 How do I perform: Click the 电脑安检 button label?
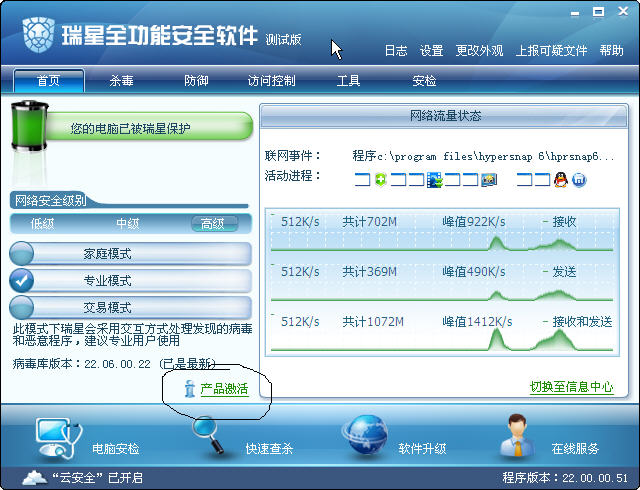click(116, 449)
